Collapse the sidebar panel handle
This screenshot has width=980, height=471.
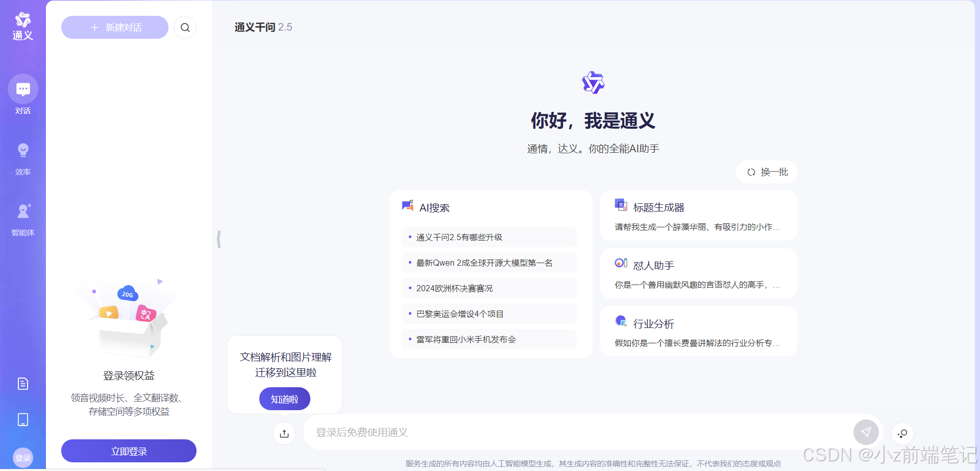tap(219, 239)
